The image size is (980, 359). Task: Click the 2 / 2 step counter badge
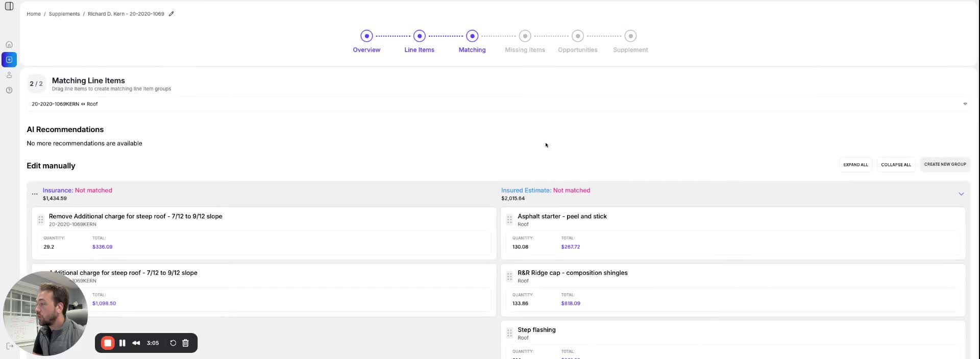pyautogui.click(x=36, y=84)
